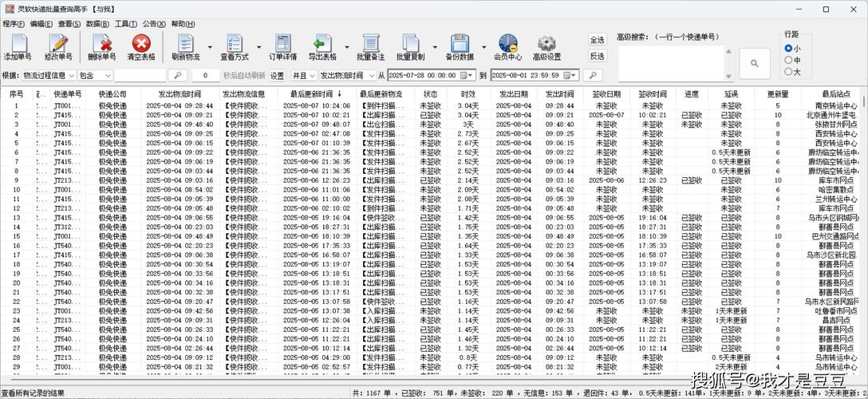Select the cell 吐鲁番市网点
The height and width of the screenshot is (399, 868).
pyautogui.click(x=836, y=311)
